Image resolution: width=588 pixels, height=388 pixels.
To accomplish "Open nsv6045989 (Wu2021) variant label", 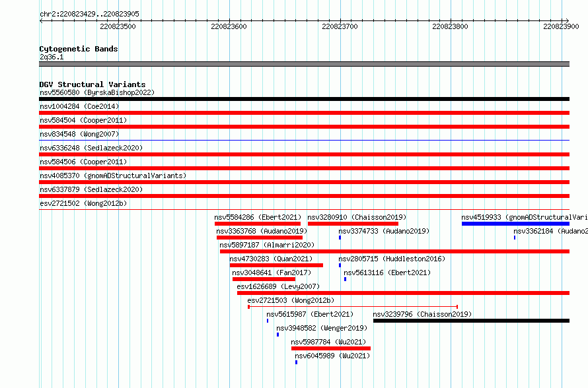I will click(x=332, y=356).
